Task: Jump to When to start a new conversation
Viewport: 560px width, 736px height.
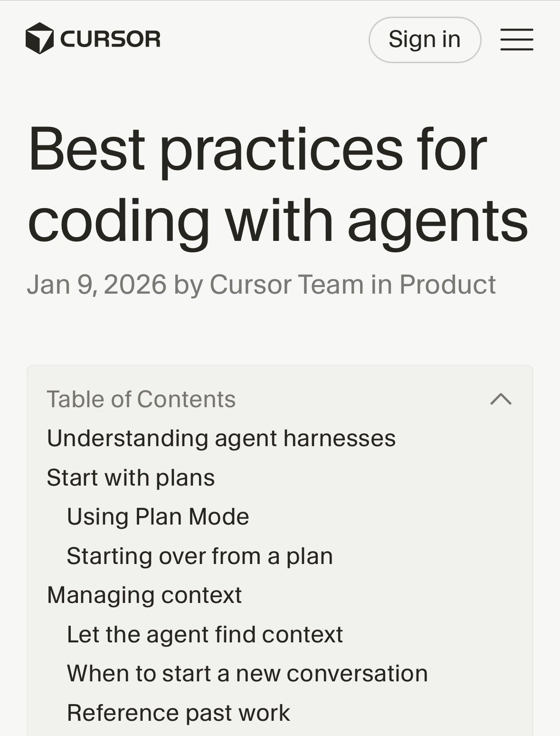Action: point(247,673)
